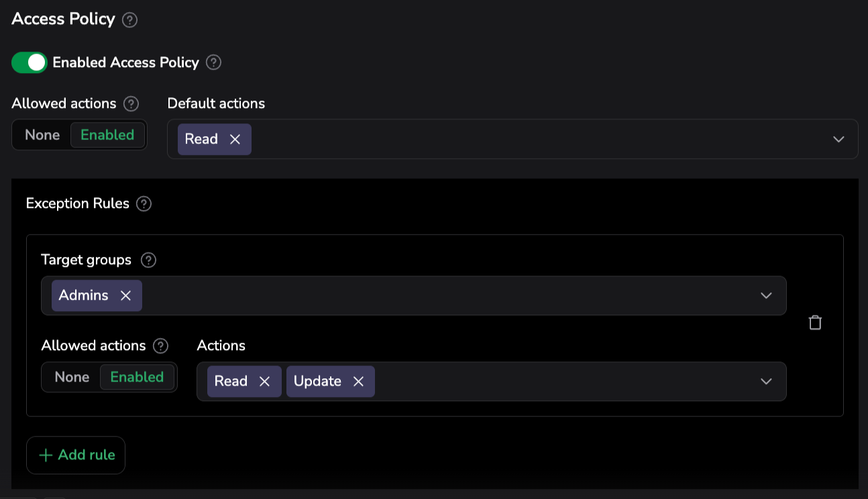Delete the exception rule with trash icon
The width and height of the screenshot is (868, 499).
coord(815,323)
